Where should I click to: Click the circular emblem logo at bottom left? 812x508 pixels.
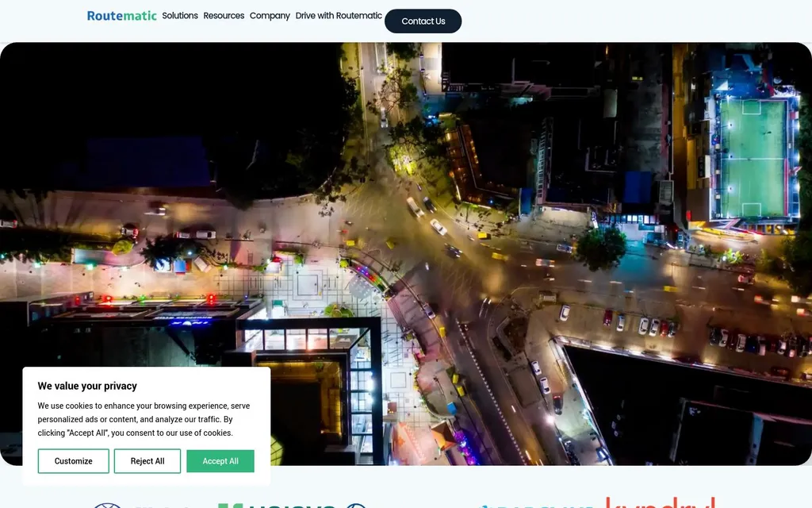(x=107, y=506)
